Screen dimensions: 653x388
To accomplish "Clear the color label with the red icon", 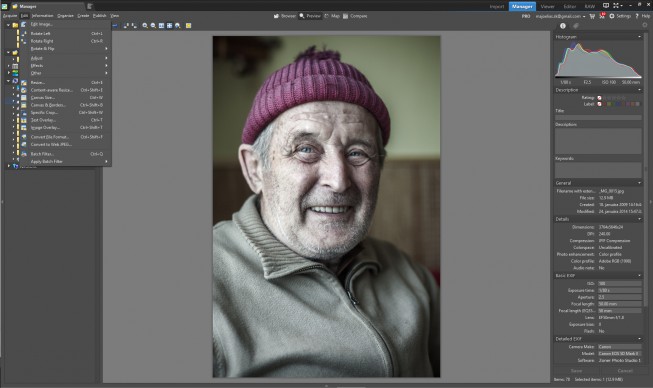I will (x=599, y=104).
